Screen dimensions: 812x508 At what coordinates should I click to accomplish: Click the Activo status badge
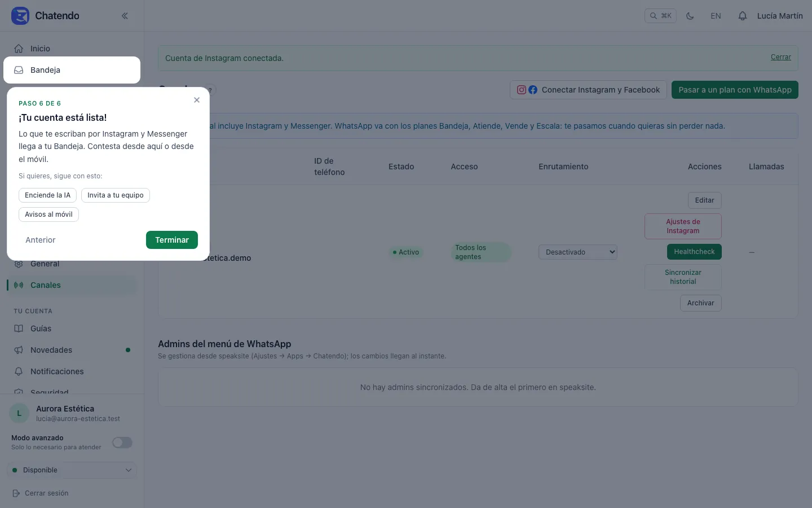click(406, 252)
